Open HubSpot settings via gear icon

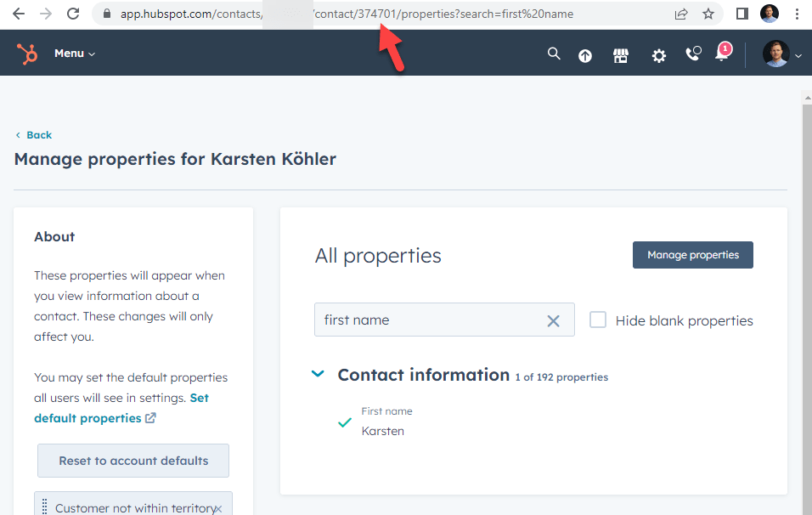pos(658,54)
